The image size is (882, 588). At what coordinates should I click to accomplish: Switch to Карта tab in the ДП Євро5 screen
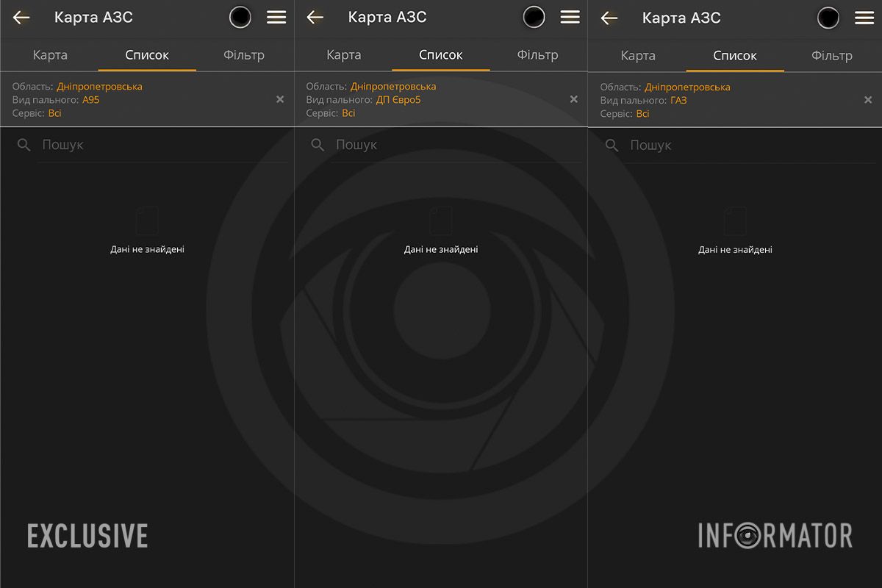[x=344, y=55]
